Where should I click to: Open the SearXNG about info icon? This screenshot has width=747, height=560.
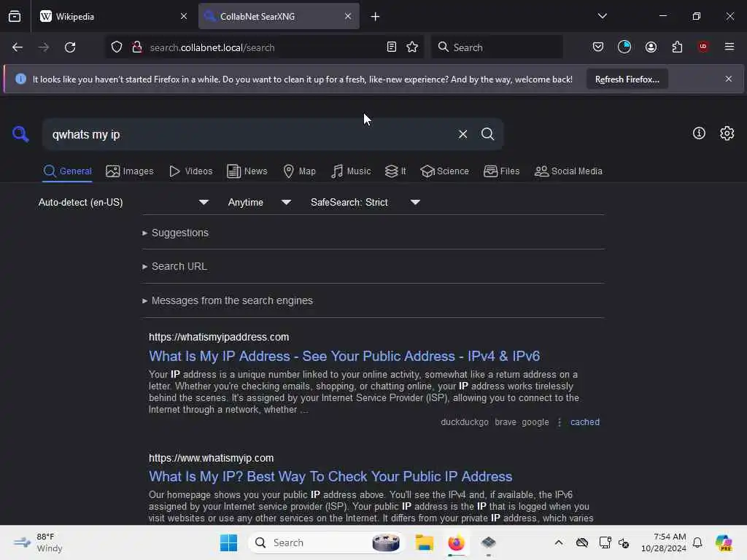click(x=699, y=133)
